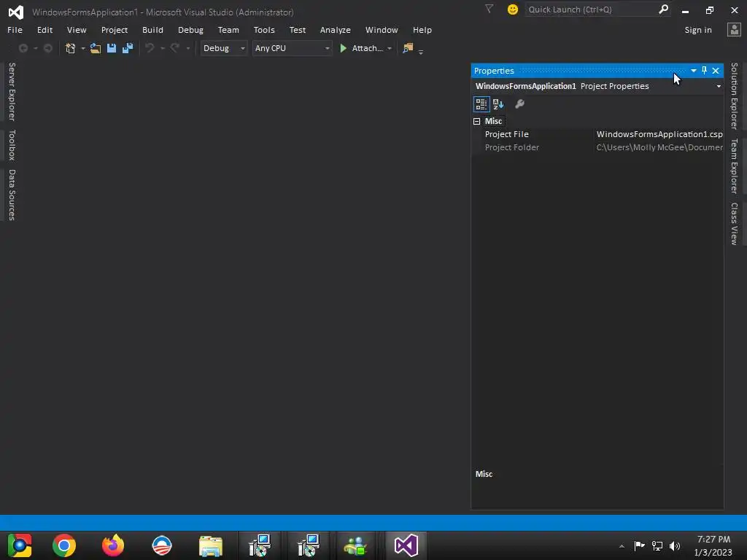Open Google Chrome from the taskbar
This screenshot has height=560, width=747.
(64, 545)
